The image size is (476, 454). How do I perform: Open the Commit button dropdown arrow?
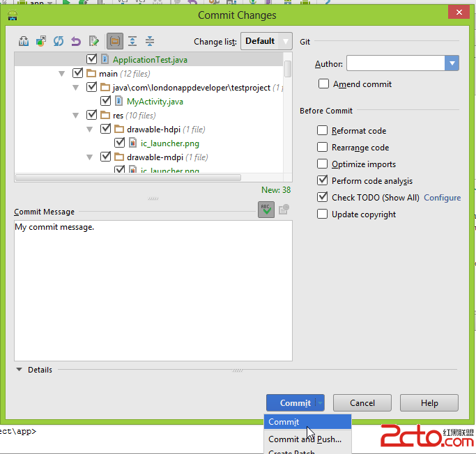click(x=320, y=403)
